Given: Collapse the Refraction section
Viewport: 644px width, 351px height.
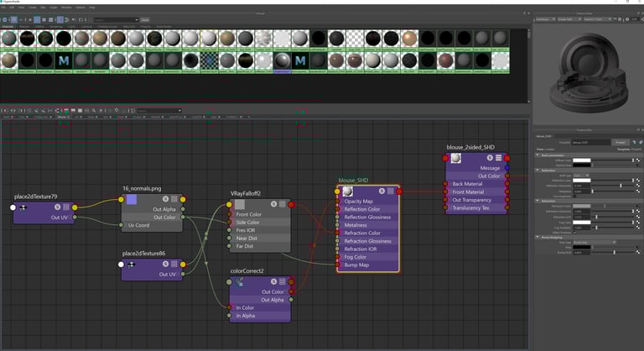Looking at the screenshot, I should tap(538, 201).
